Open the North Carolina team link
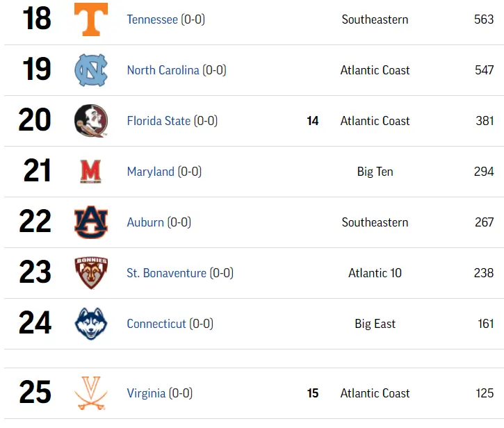 point(163,70)
